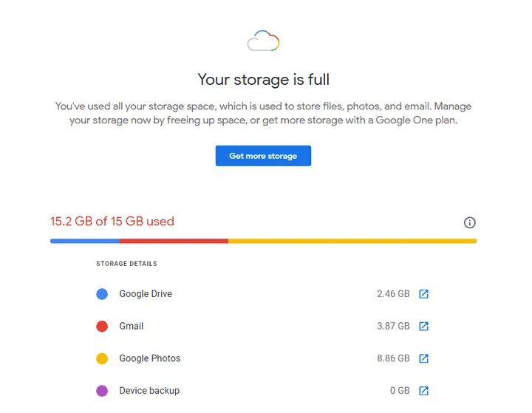Click the blue segment of the storage bar

point(84,241)
